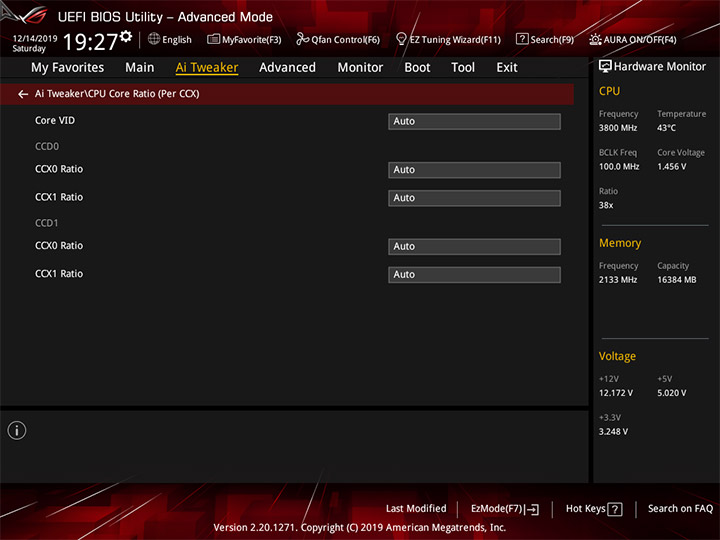The image size is (720, 540).
Task: Click the back arrow in the breadcrumb bar
Action: 23,94
